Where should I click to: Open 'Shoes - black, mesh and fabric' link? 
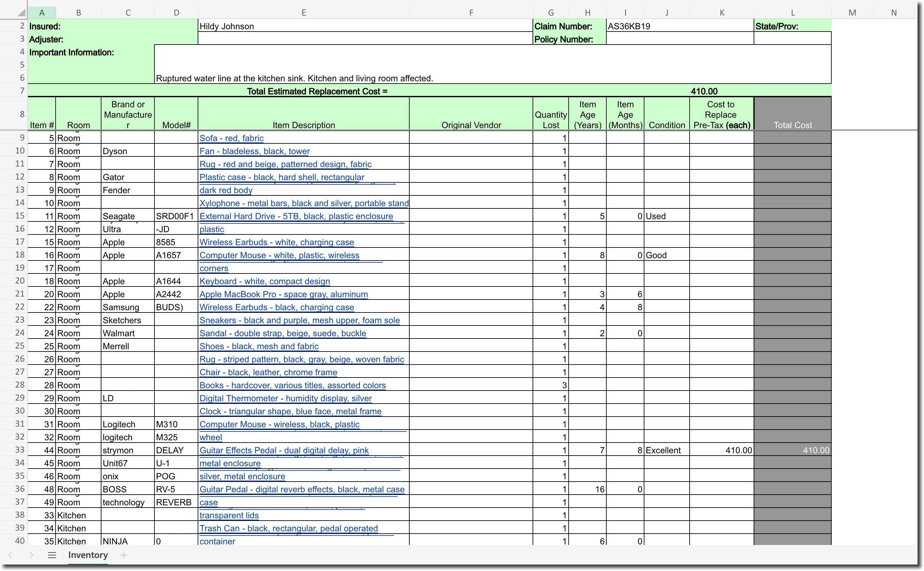click(x=259, y=347)
